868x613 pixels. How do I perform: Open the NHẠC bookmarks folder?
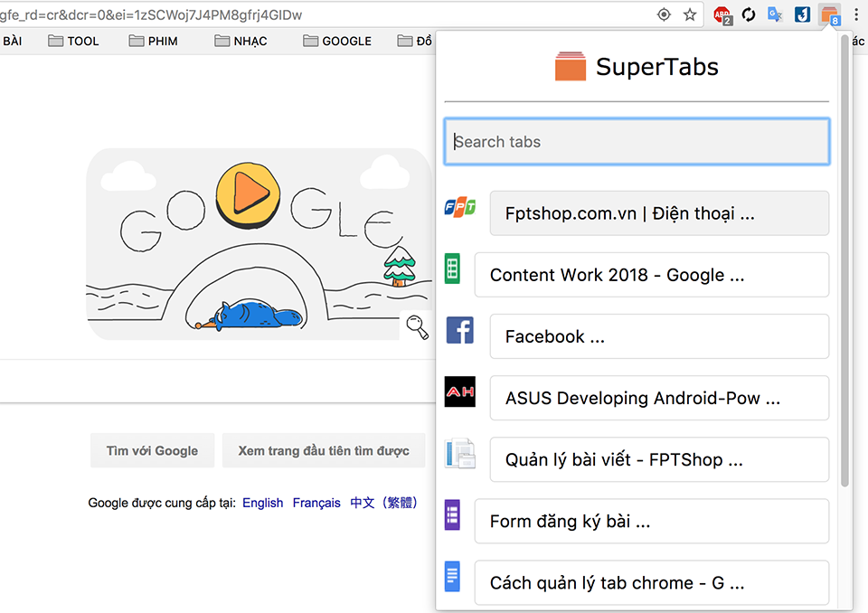[x=241, y=41]
